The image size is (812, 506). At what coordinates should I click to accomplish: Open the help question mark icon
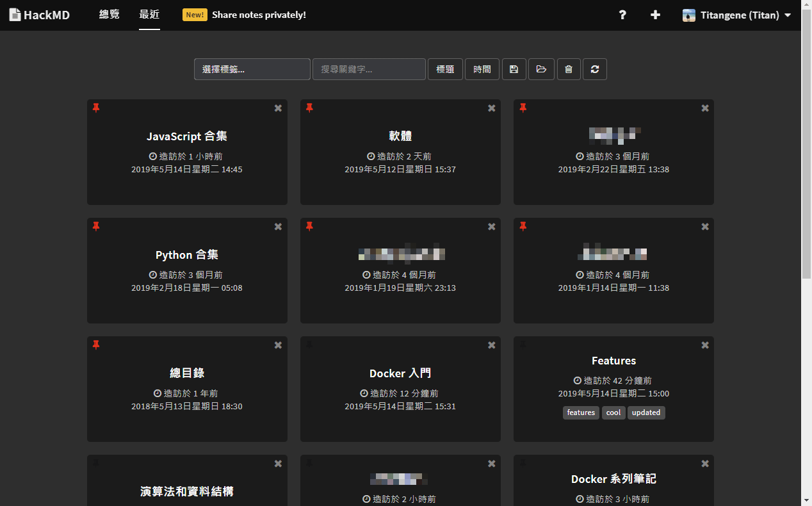pyautogui.click(x=622, y=15)
